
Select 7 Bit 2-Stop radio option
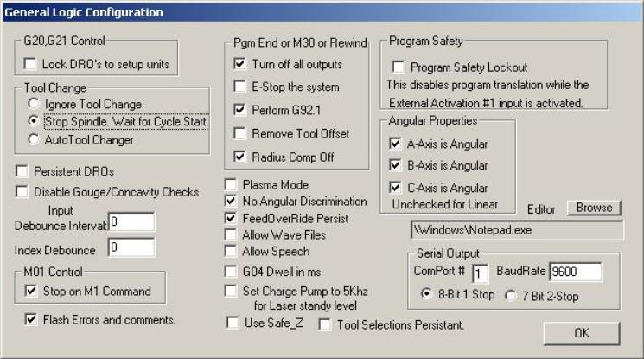511,296
